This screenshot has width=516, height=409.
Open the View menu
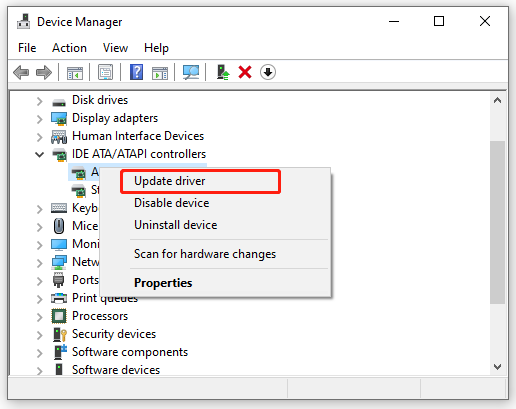click(x=115, y=48)
